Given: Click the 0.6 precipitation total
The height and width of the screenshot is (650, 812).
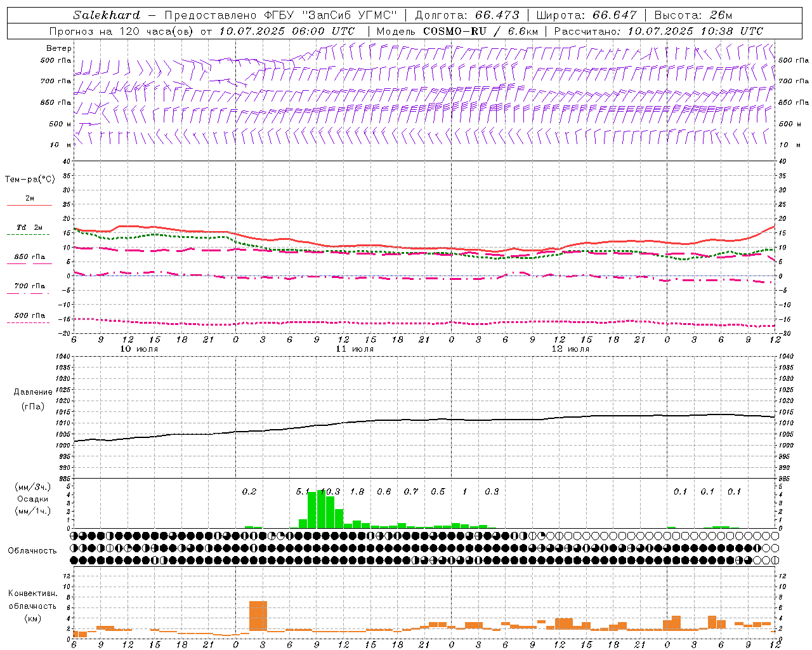Looking at the screenshot, I should (x=384, y=491).
